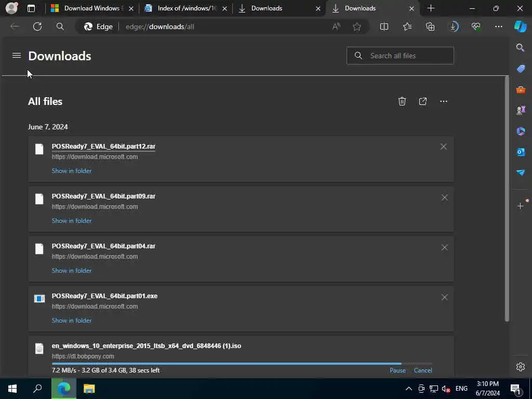532x399 pixels.
Task: Open the Windows Start button
Action: coord(12,389)
